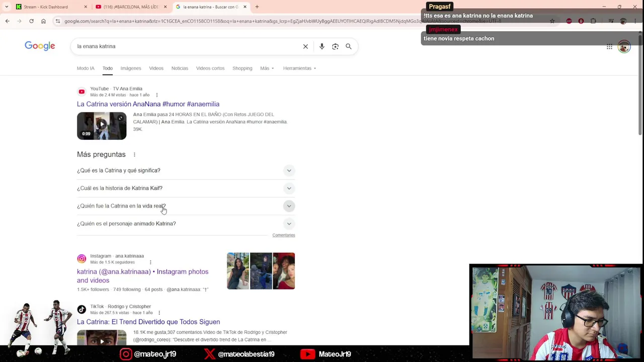
Task: Click '1.5K+ followers' text under Instagram result
Action: 93,290
